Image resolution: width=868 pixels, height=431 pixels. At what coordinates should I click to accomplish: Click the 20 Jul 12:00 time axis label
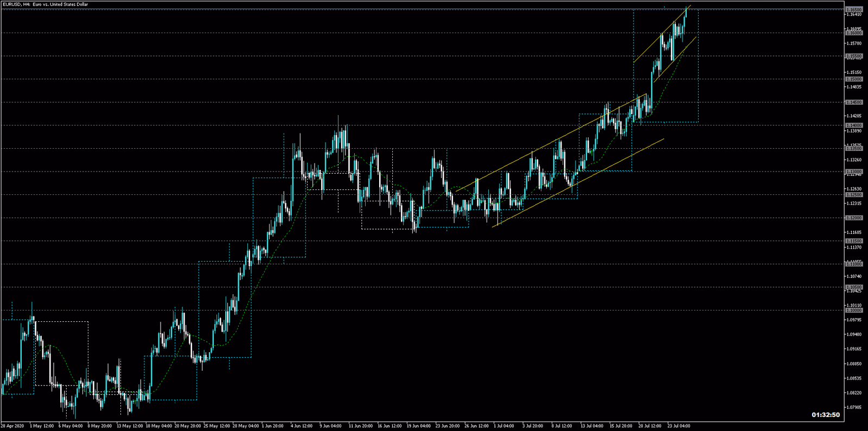click(650, 426)
